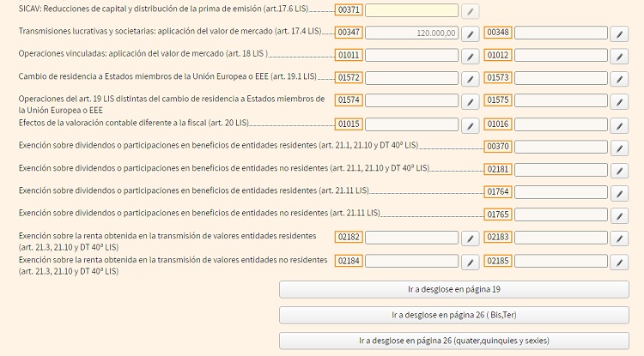644x356 pixels.
Task: Edit field 02182 using its pencil icon
Action: [x=471, y=238]
